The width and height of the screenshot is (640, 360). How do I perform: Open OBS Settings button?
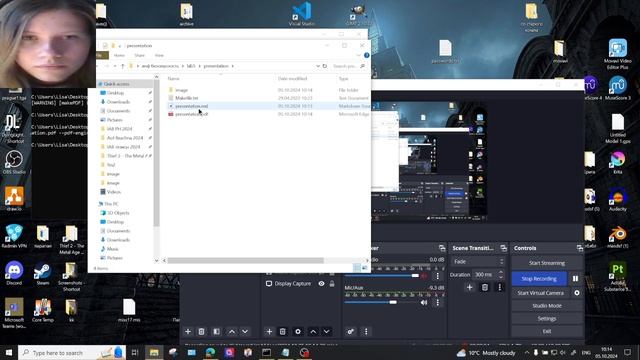pos(547,318)
